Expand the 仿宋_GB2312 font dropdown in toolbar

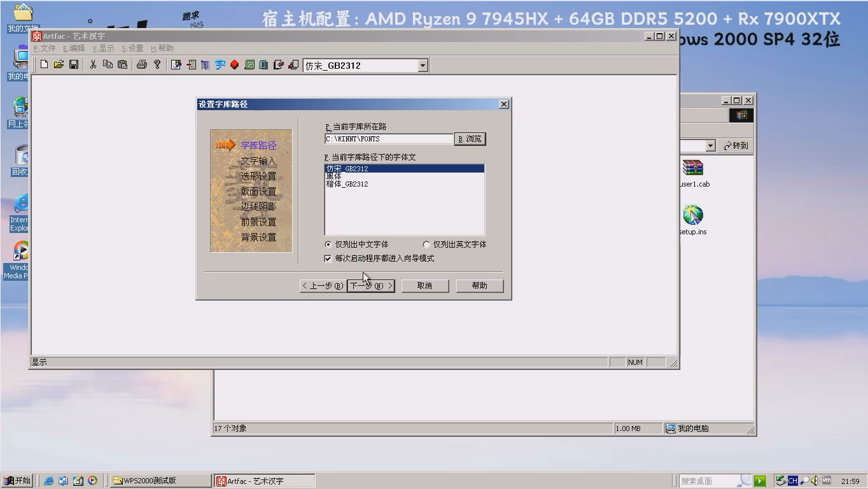pyautogui.click(x=423, y=65)
